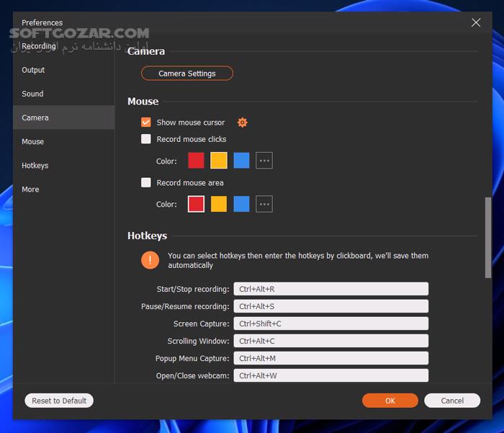
Task: Cancel the preferences changes
Action: (x=452, y=401)
